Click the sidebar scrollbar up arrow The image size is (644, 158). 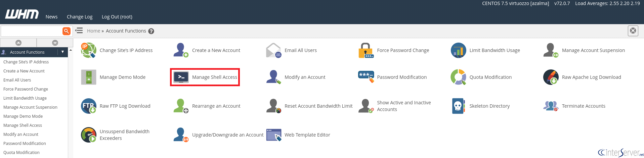(71, 50)
